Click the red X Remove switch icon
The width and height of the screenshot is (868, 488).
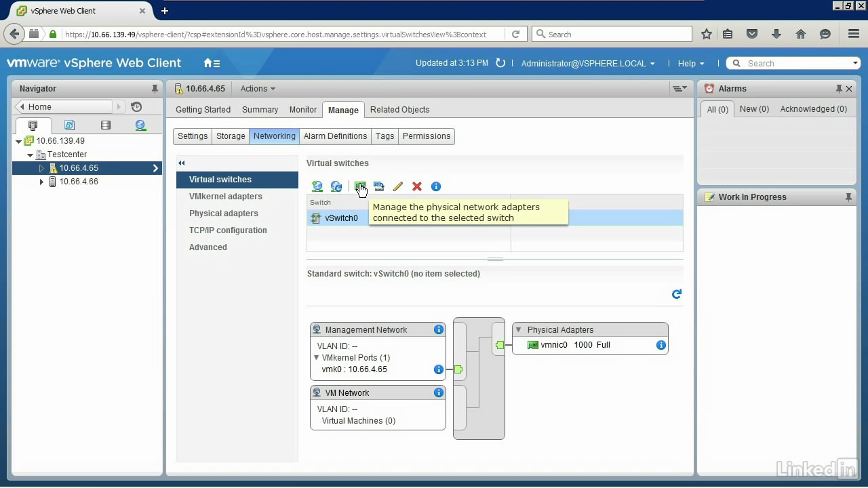417,186
